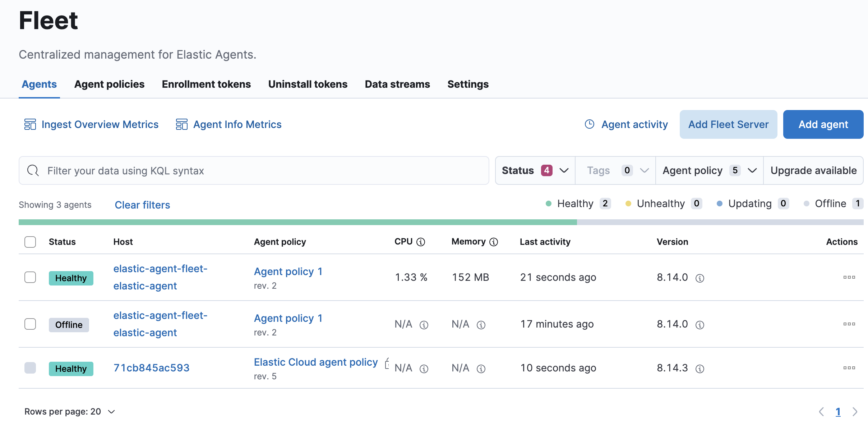This screenshot has width=868, height=425.
Task: Click the Add agent button
Action: pyautogui.click(x=823, y=124)
